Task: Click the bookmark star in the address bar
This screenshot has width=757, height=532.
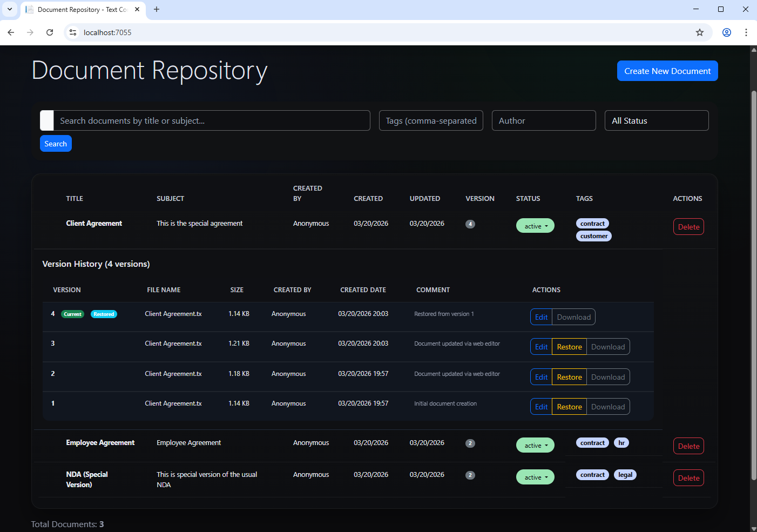Action: (x=700, y=32)
